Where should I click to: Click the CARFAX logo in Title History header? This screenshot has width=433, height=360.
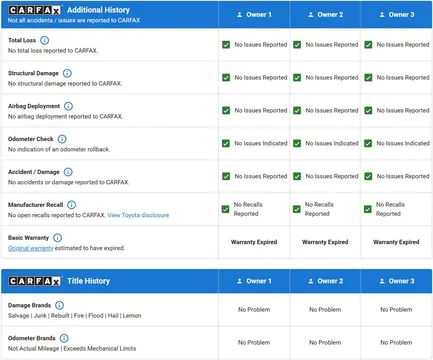tap(34, 281)
